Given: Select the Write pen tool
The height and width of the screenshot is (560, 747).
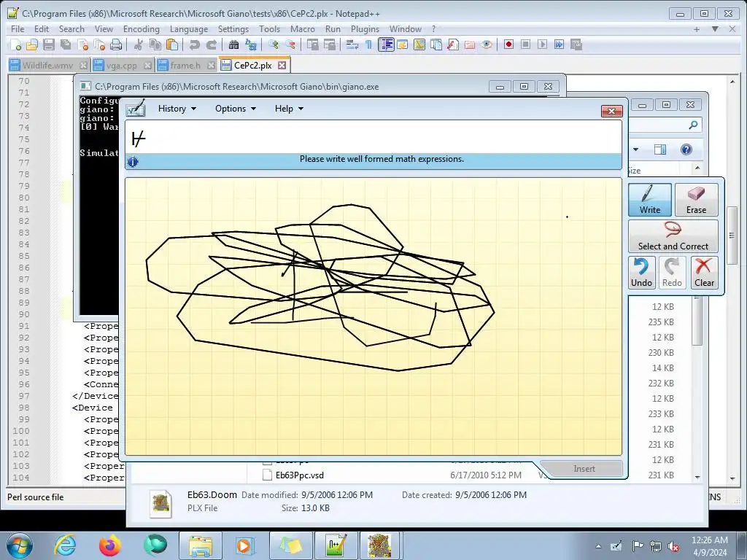Looking at the screenshot, I should [650, 200].
